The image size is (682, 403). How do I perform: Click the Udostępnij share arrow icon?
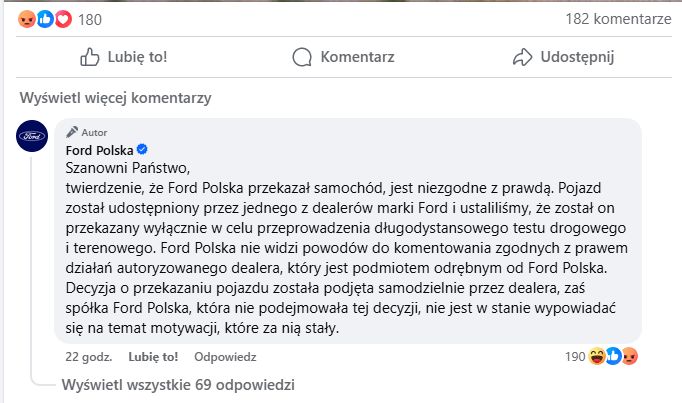522,57
